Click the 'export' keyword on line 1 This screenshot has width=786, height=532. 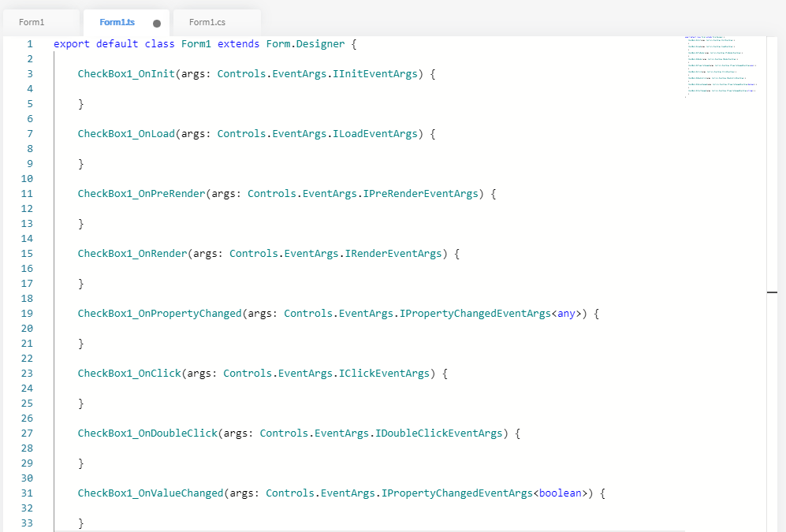pos(72,44)
